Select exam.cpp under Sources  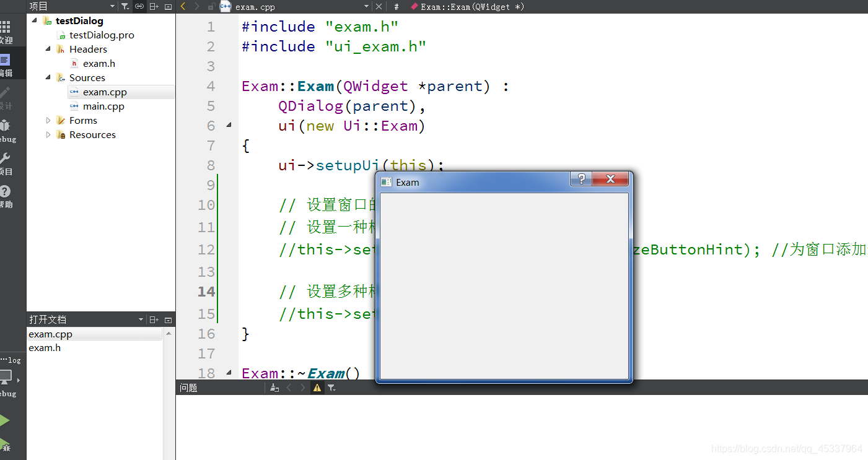[105, 92]
